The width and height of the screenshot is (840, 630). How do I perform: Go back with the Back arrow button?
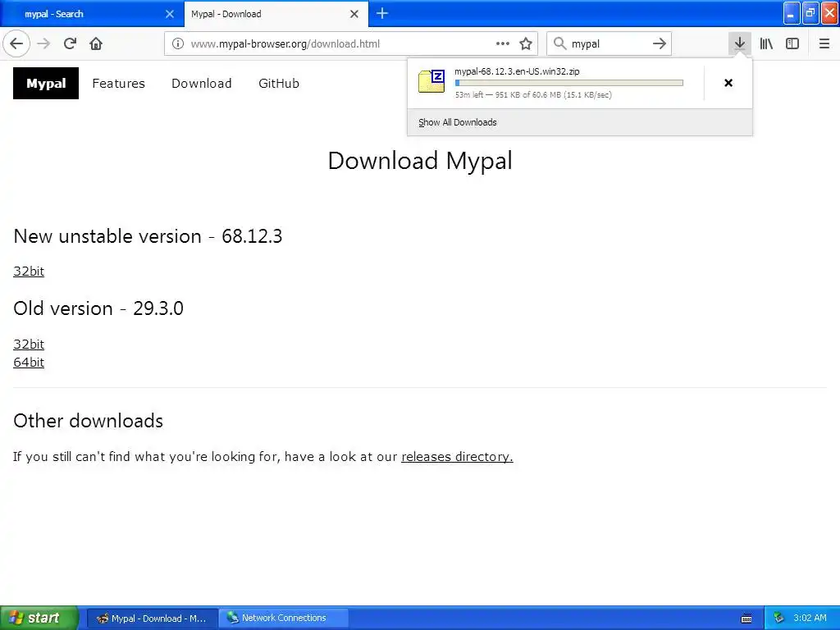pos(16,43)
